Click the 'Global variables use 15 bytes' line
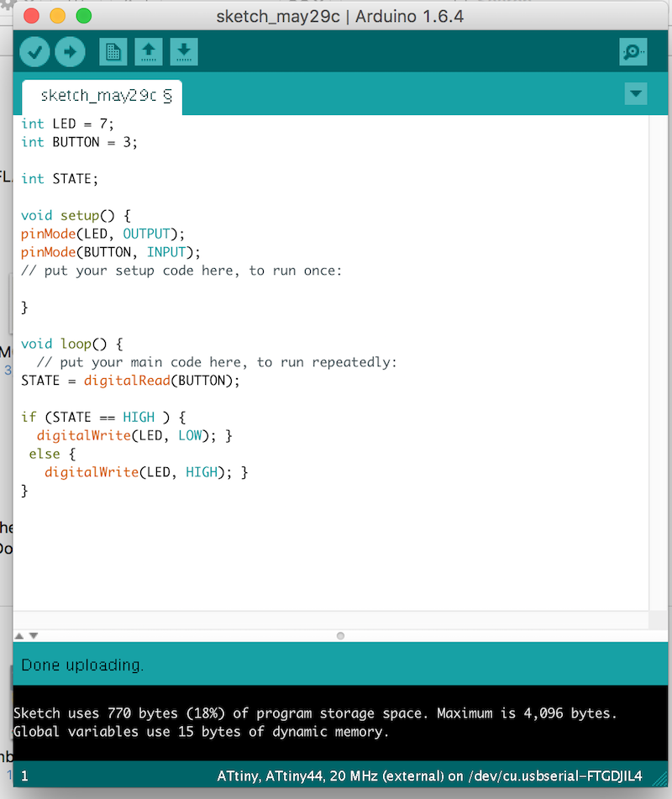The image size is (672, 799). pyautogui.click(x=201, y=731)
